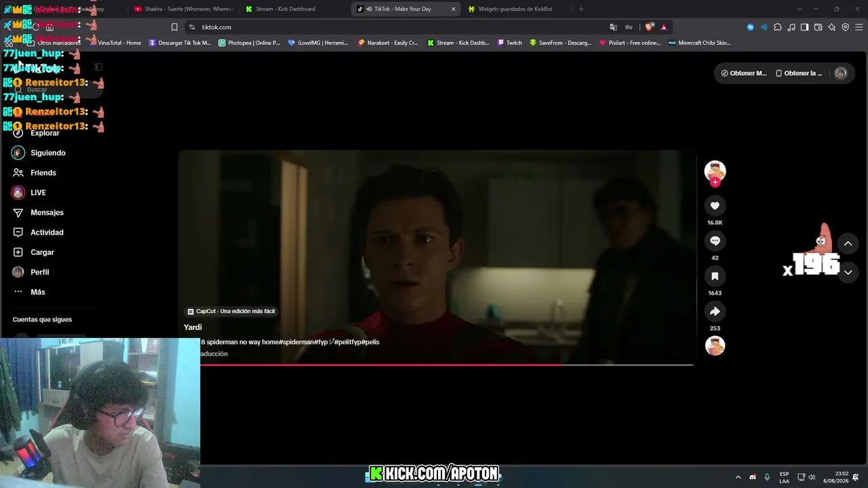The height and width of the screenshot is (488, 868).
Task: Bookmark this page with the address bar icon
Action: (x=174, y=27)
